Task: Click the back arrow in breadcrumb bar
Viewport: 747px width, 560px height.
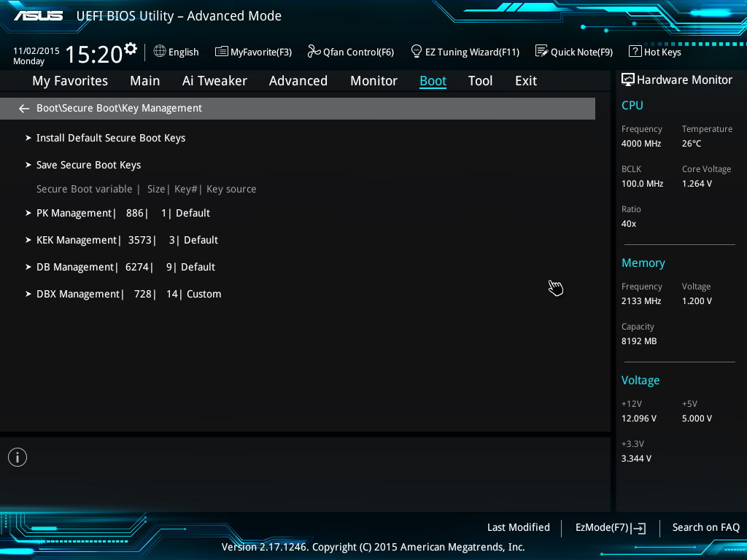Action: [x=24, y=109]
